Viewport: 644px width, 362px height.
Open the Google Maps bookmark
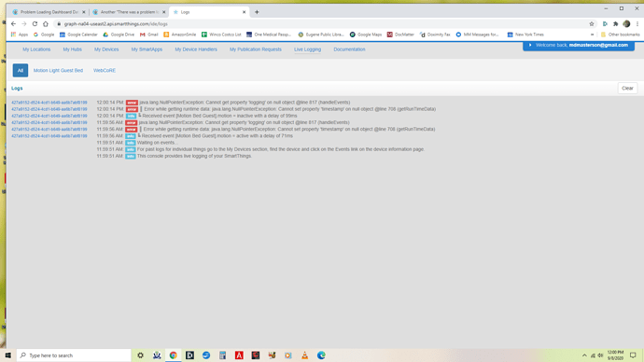[366, 35]
